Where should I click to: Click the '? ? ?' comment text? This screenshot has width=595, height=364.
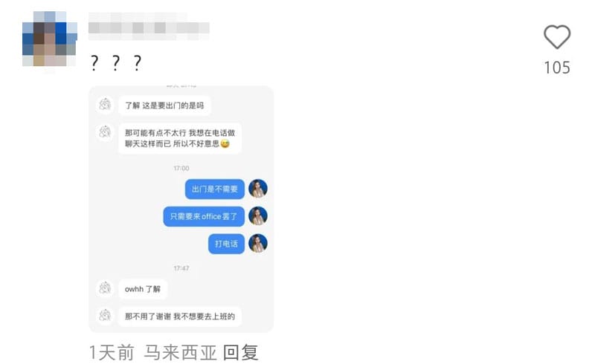116,62
